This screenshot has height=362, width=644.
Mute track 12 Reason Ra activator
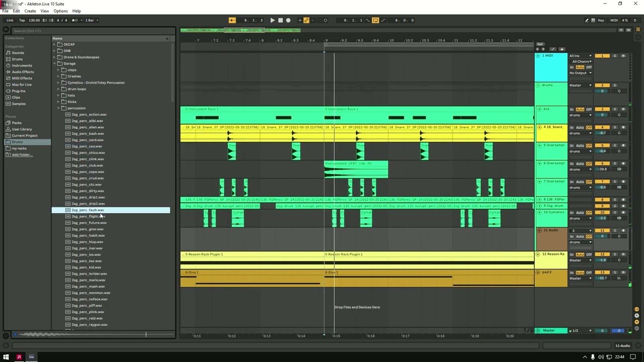pos(602,254)
